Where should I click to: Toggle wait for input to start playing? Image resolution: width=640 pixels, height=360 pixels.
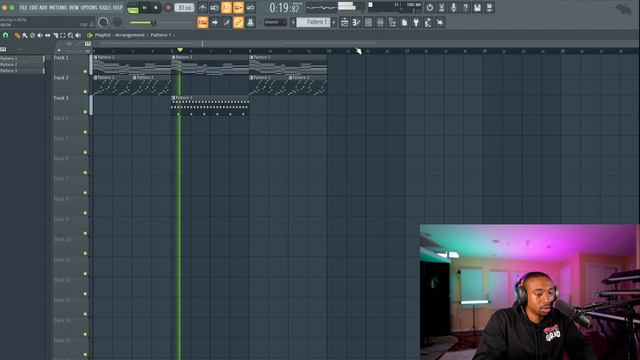tap(215, 8)
